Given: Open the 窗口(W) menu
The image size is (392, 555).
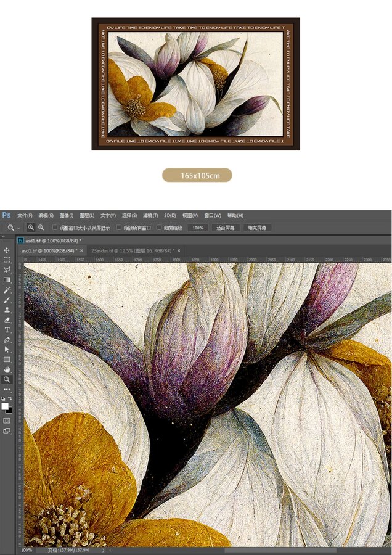Looking at the screenshot, I should click(212, 215).
